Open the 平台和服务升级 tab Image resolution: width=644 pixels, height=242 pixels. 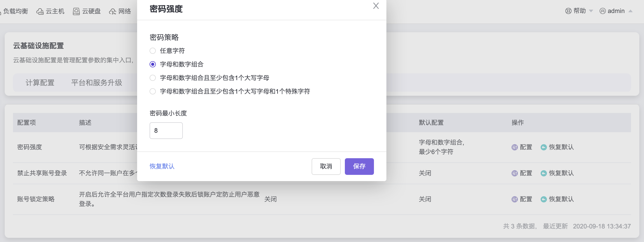tap(97, 83)
